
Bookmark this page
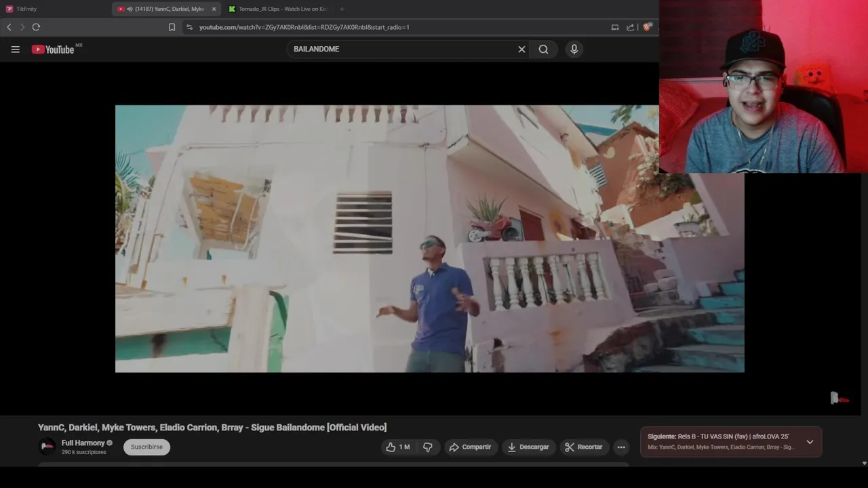(172, 27)
